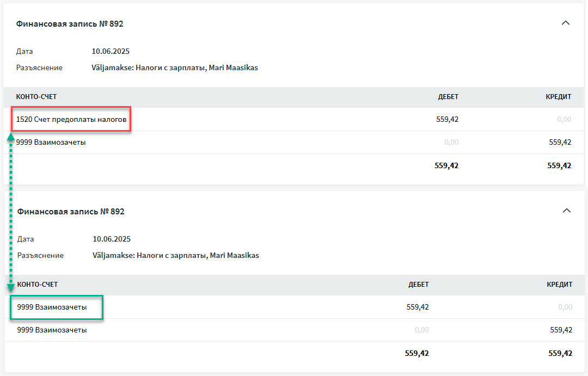The image size is (588, 376).
Task: Click the ДЕБЕТ column header in second table
Action: coord(419,285)
